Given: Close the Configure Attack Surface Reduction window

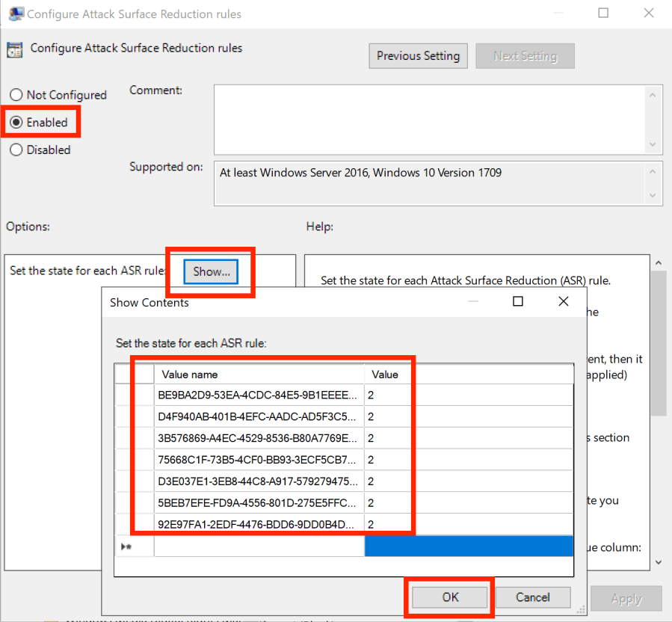Looking at the screenshot, I should [x=649, y=13].
